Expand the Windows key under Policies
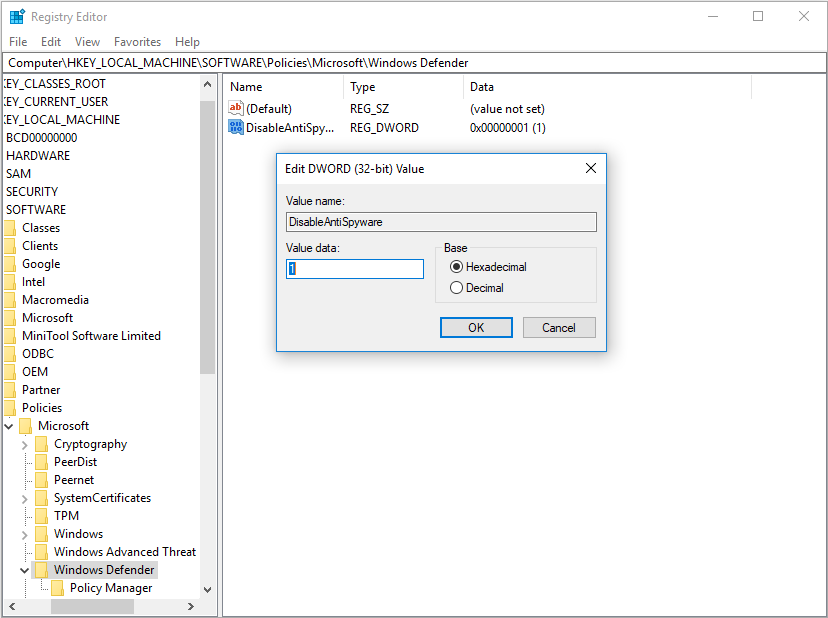 [x=24, y=535]
